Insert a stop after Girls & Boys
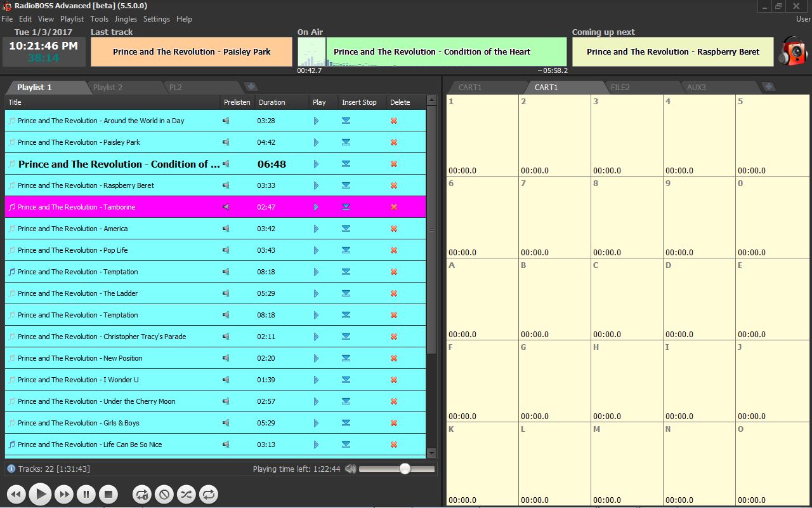812x508 pixels. (x=346, y=423)
